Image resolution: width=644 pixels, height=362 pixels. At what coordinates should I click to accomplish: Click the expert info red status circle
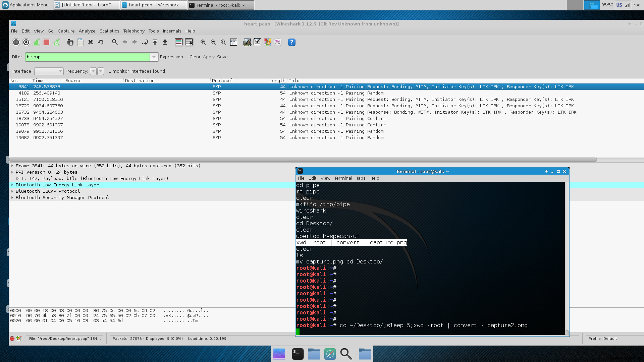12,339
